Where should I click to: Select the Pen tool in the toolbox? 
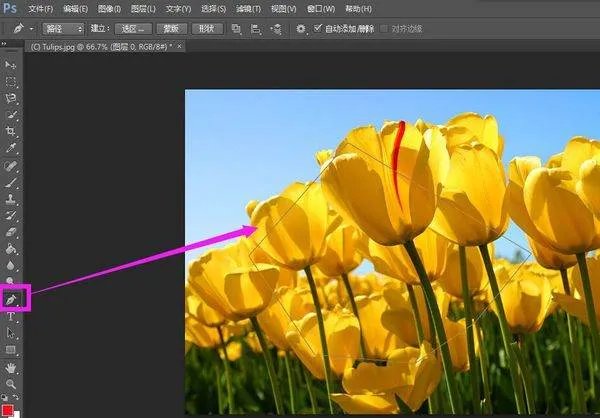click(12, 298)
